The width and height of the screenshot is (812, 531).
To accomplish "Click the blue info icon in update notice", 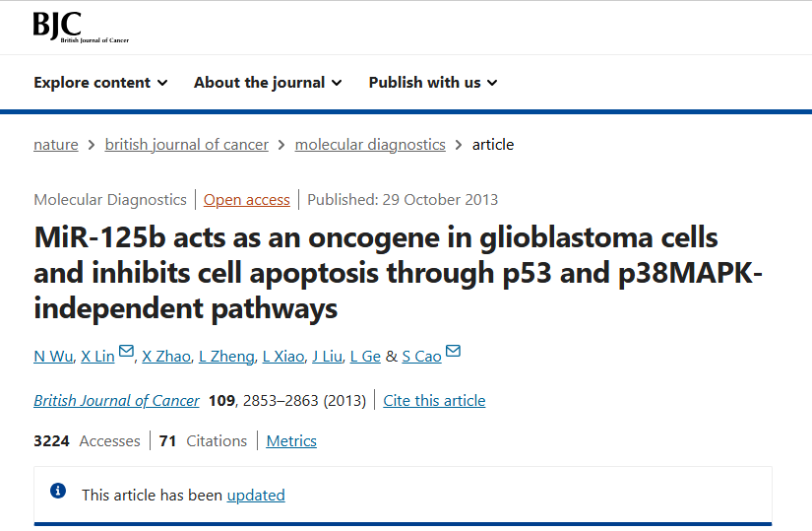I will click(58, 491).
